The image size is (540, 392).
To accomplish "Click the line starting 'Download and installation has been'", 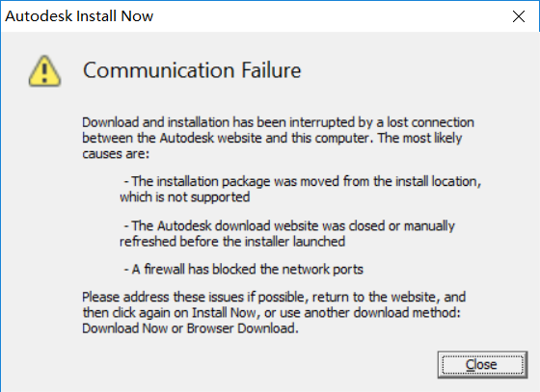I will pyautogui.click(x=278, y=122).
